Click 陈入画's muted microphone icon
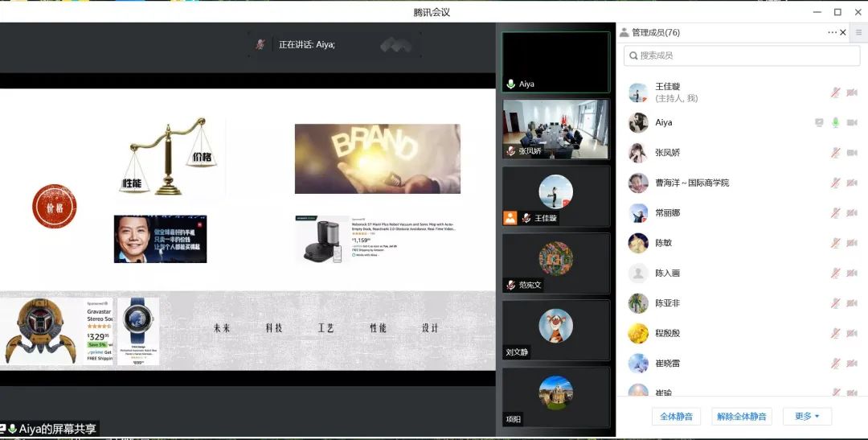This screenshot has width=868, height=440. 835,273
